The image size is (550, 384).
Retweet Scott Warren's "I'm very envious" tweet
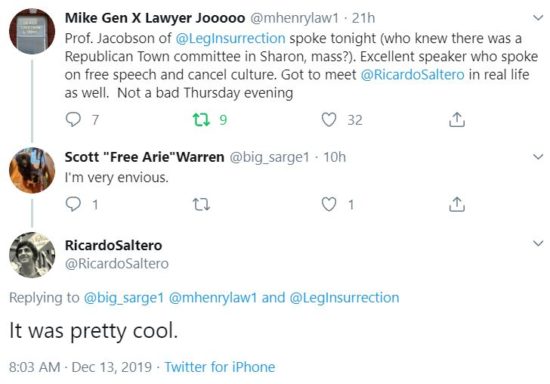point(201,204)
